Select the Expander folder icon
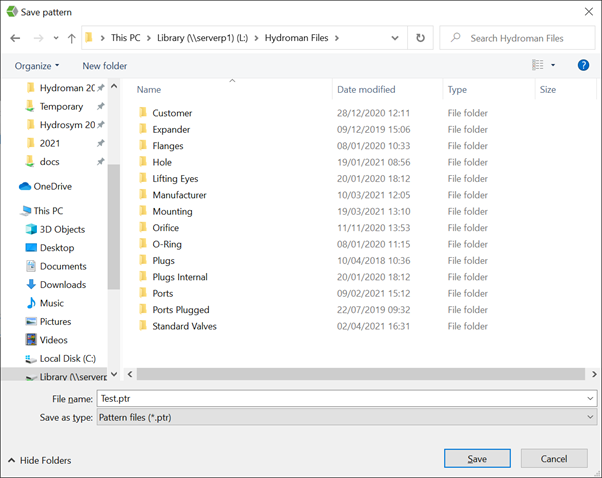 [143, 129]
